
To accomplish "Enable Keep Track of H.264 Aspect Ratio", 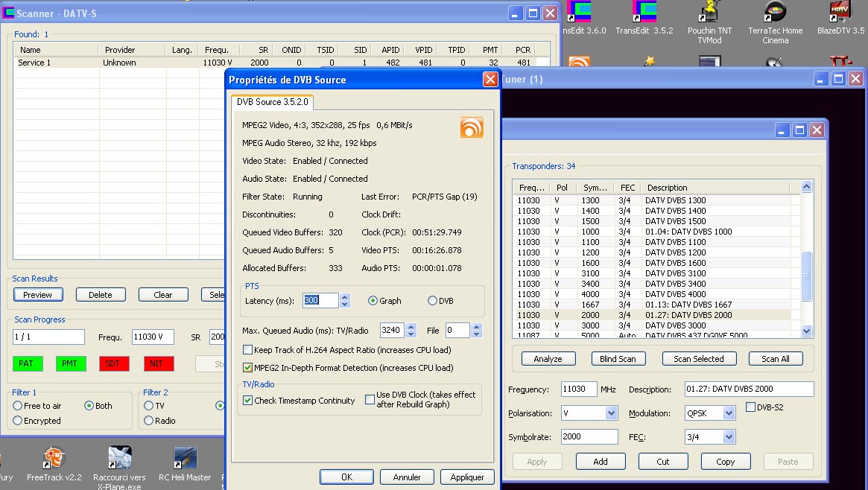I will [x=248, y=350].
